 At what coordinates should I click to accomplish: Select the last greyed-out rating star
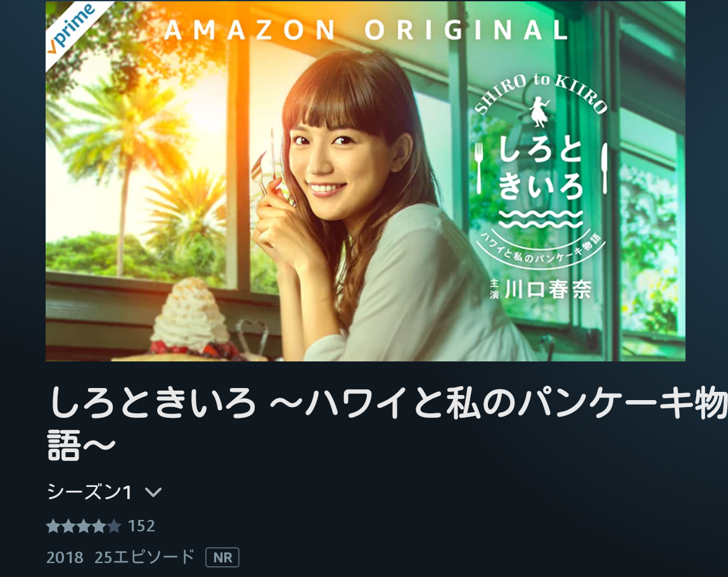coord(114,526)
